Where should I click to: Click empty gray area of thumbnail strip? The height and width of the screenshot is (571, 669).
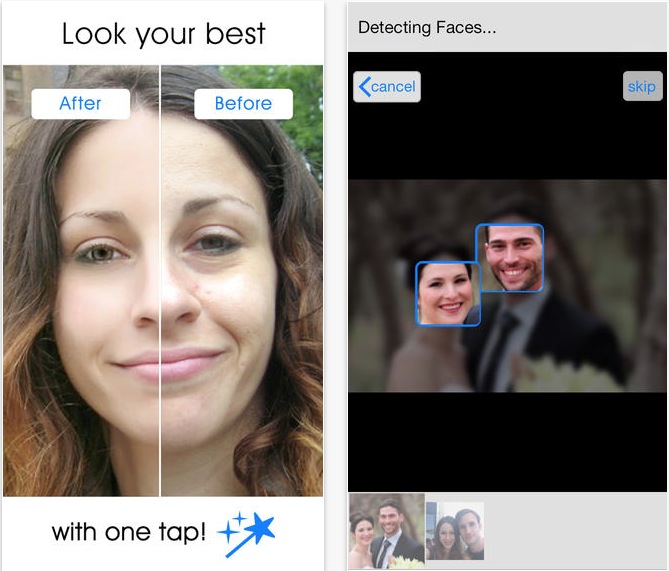(x=576, y=531)
